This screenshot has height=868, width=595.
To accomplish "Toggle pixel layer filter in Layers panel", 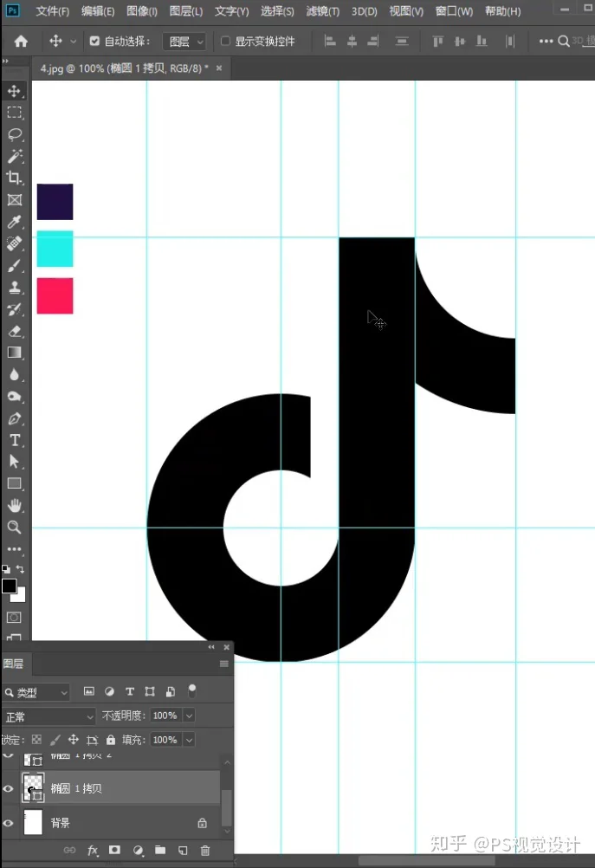I will click(88, 691).
